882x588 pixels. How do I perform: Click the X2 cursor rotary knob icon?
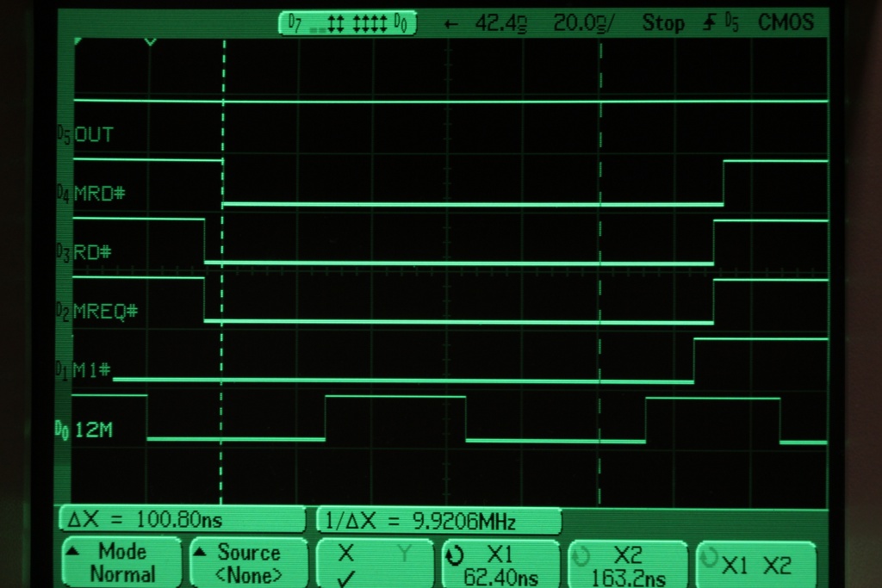581,556
